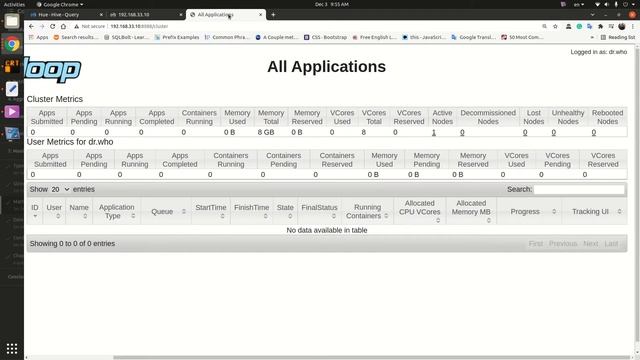The image size is (640, 360).
Task: Reload the All Applications page
Action: tap(53, 26)
